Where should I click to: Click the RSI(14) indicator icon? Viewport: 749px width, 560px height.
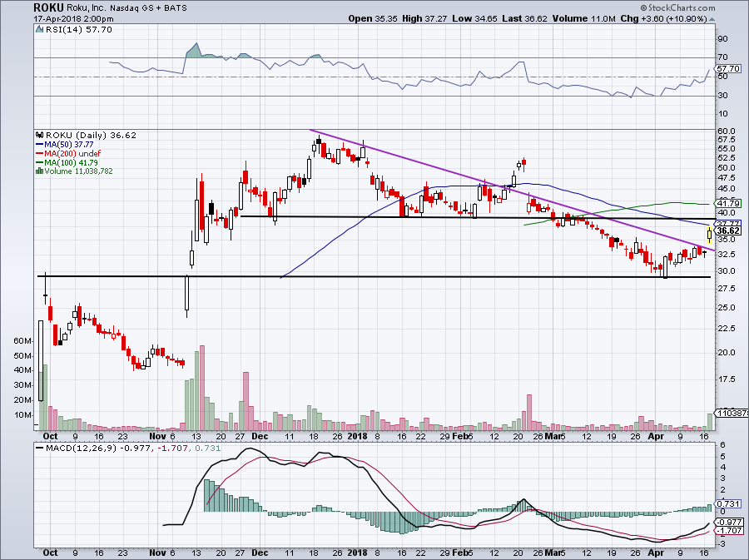click(40, 30)
